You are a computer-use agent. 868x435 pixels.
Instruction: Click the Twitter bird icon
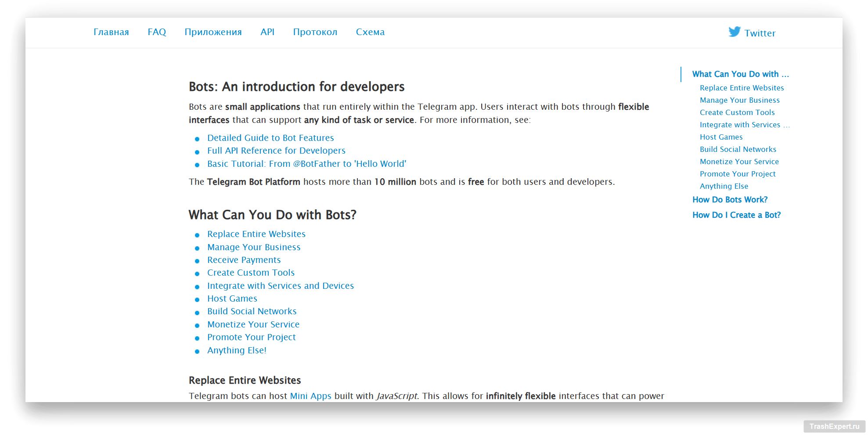pyautogui.click(x=734, y=32)
